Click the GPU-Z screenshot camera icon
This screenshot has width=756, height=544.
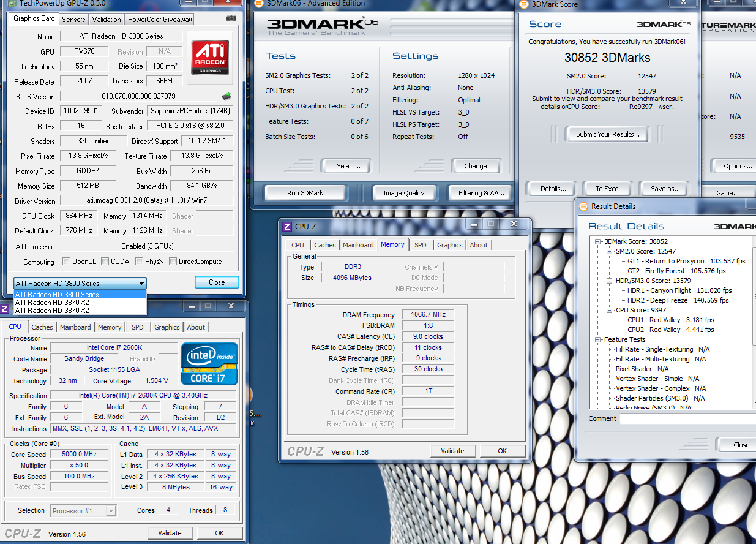point(231,19)
